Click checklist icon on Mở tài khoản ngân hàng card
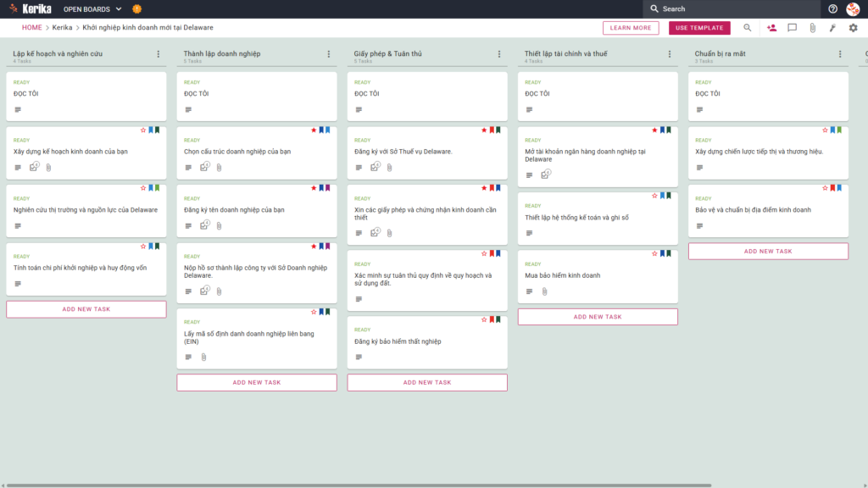 (x=546, y=175)
